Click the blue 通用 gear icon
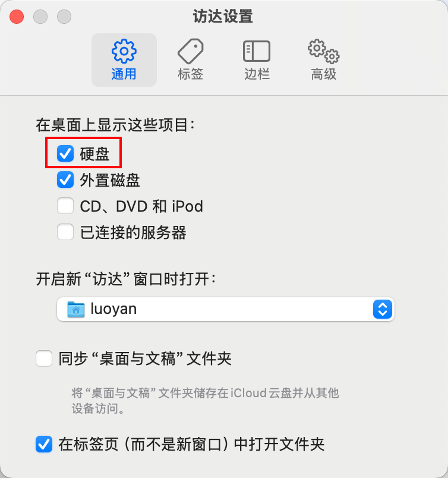Viewport: 448px width, 478px height. (x=124, y=51)
